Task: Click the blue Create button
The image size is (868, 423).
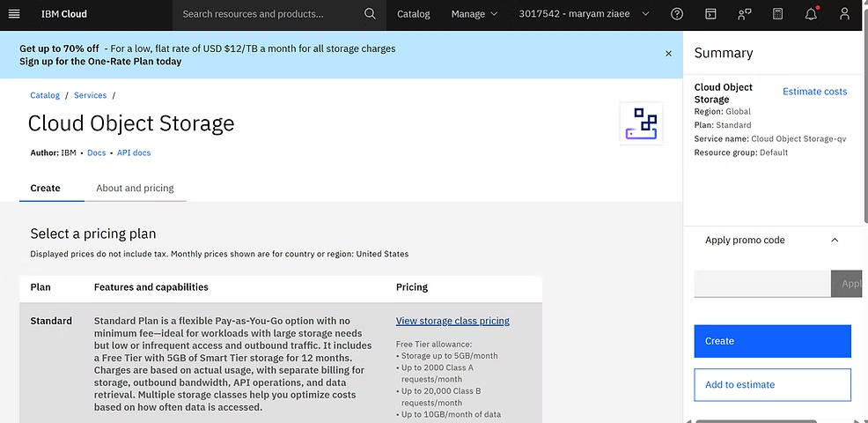Action: click(x=772, y=341)
